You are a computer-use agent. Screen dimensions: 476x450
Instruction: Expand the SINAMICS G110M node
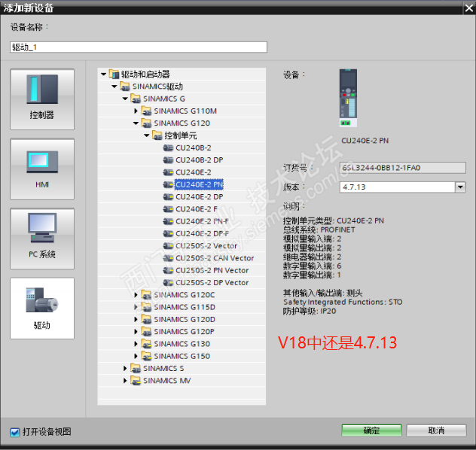136,111
